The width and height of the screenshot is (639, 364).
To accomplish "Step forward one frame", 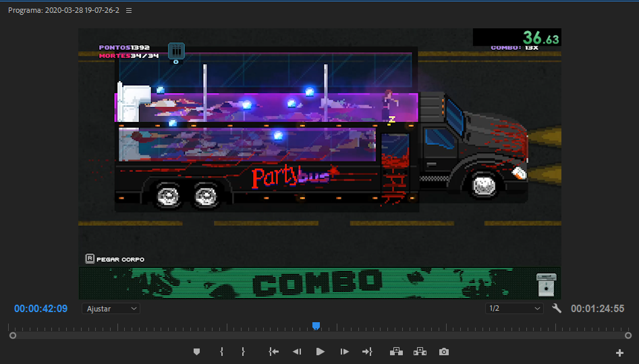I will [344, 352].
